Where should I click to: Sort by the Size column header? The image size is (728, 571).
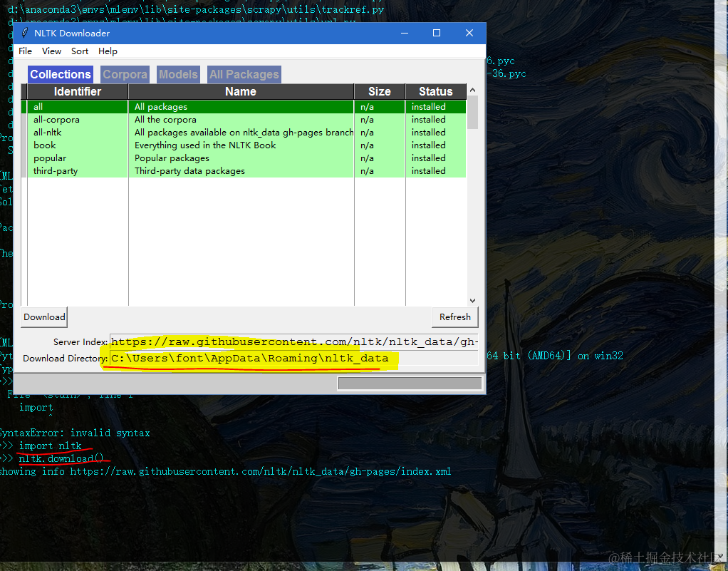click(x=380, y=91)
